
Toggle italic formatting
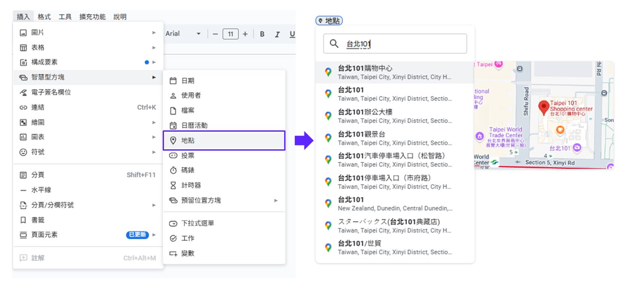[277, 34]
